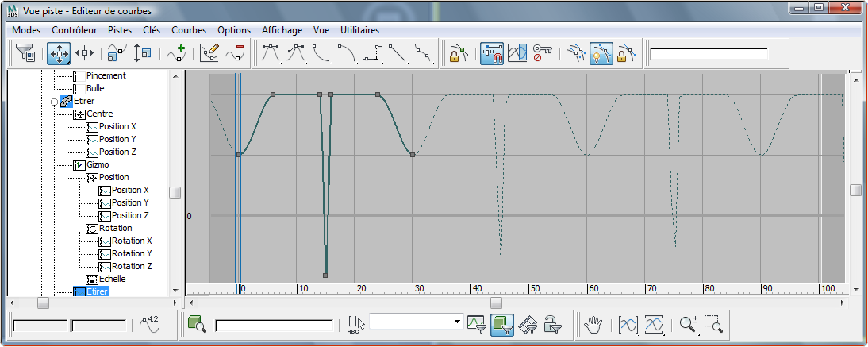Select the Bulle track
Screen dimensions: 868x347
pyautogui.click(x=95, y=88)
